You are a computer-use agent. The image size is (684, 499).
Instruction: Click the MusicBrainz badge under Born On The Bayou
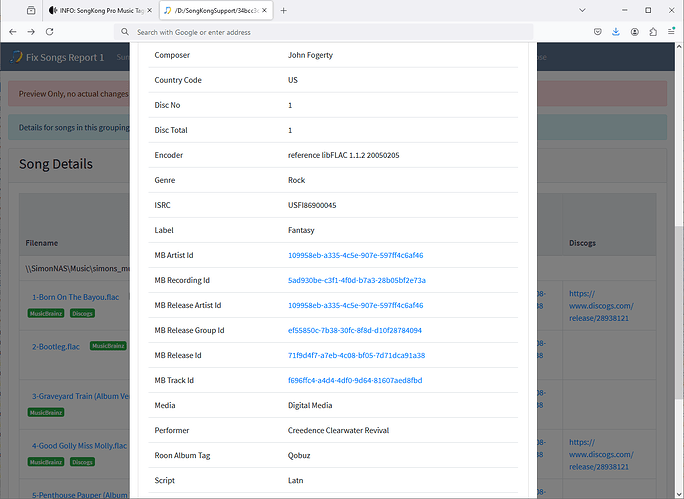(46, 313)
